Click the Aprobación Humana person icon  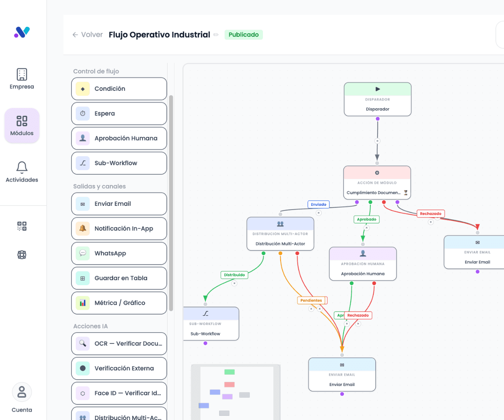pyautogui.click(x=82, y=138)
